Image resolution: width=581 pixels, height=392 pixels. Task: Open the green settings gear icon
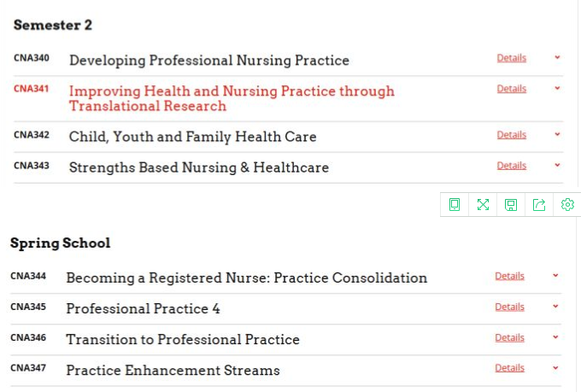tap(567, 204)
